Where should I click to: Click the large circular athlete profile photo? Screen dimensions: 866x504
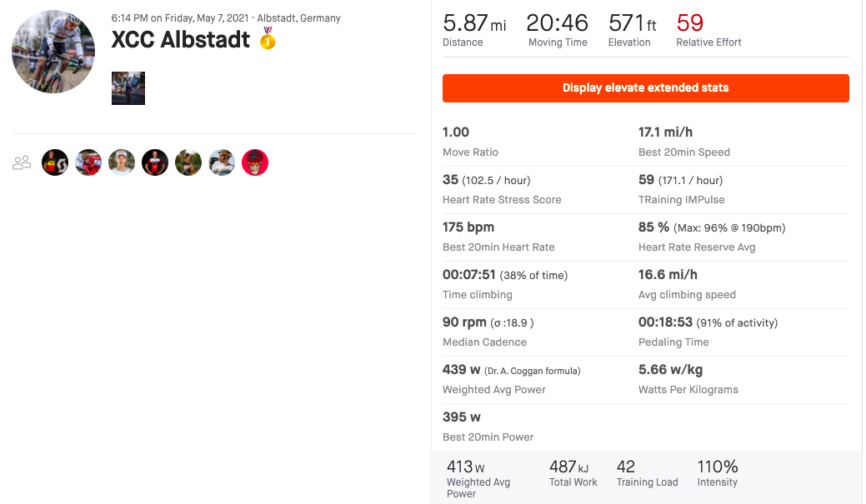pyautogui.click(x=53, y=52)
